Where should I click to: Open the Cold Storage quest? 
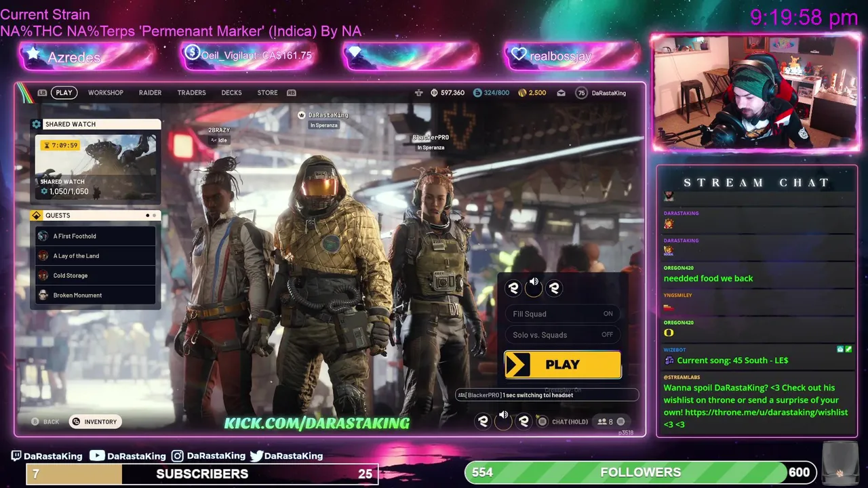coord(96,275)
